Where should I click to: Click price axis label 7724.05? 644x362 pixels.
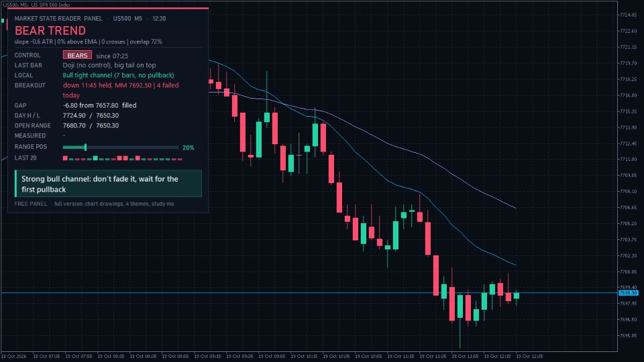click(628, 15)
